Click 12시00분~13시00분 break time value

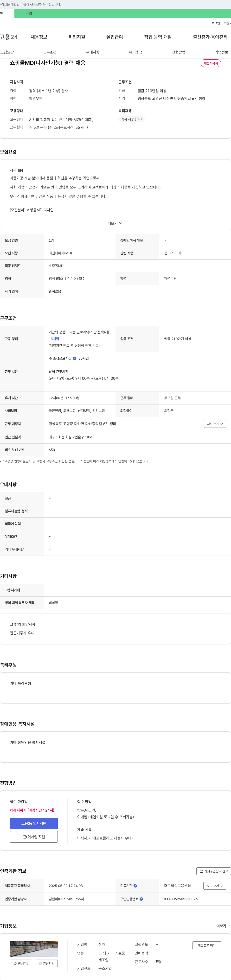tap(64, 398)
